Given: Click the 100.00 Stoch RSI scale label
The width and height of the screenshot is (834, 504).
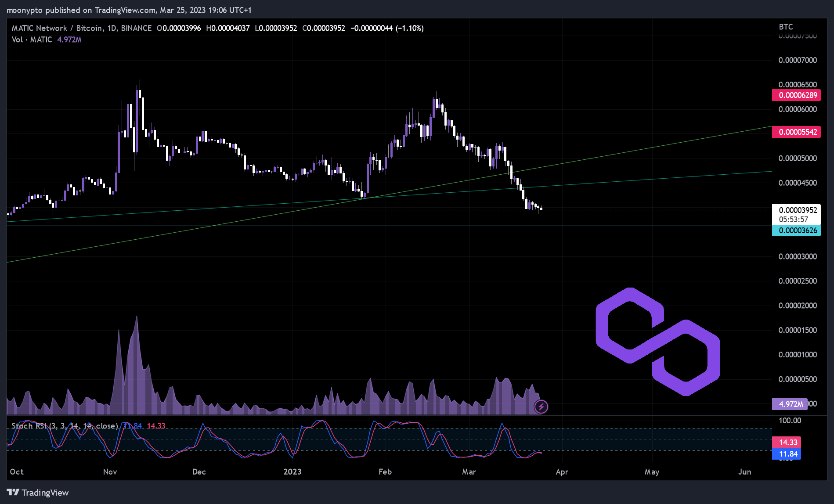Looking at the screenshot, I should (790, 421).
